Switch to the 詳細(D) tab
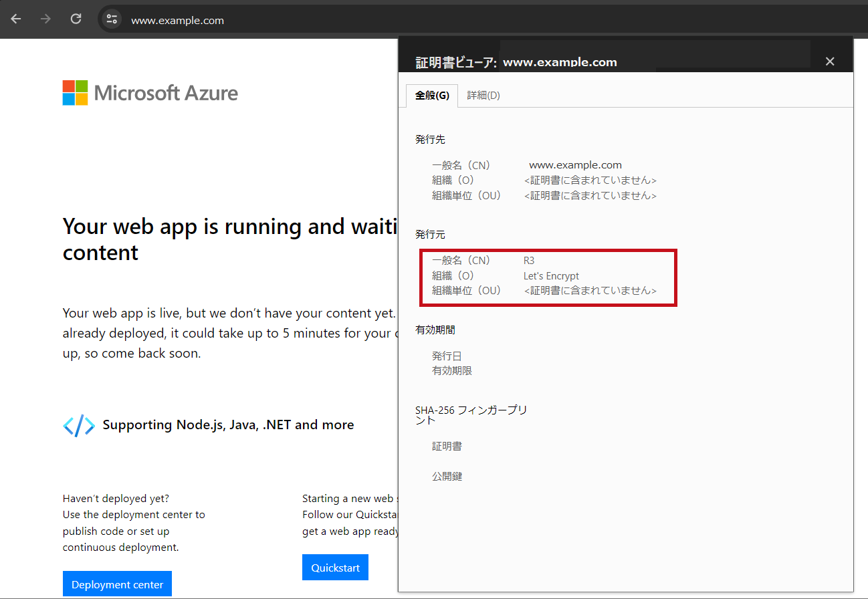The image size is (868, 599). click(483, 96)
